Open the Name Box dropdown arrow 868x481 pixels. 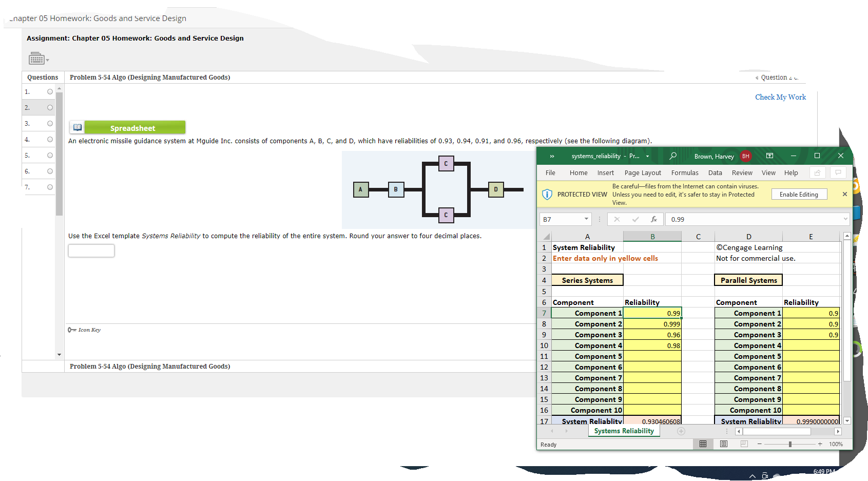click(x=586, y=219)
